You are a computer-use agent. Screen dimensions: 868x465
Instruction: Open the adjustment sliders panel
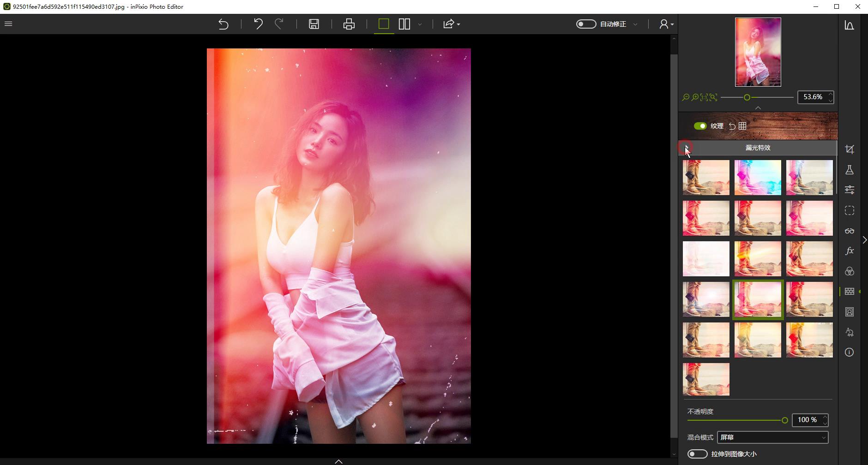point(850,190)
